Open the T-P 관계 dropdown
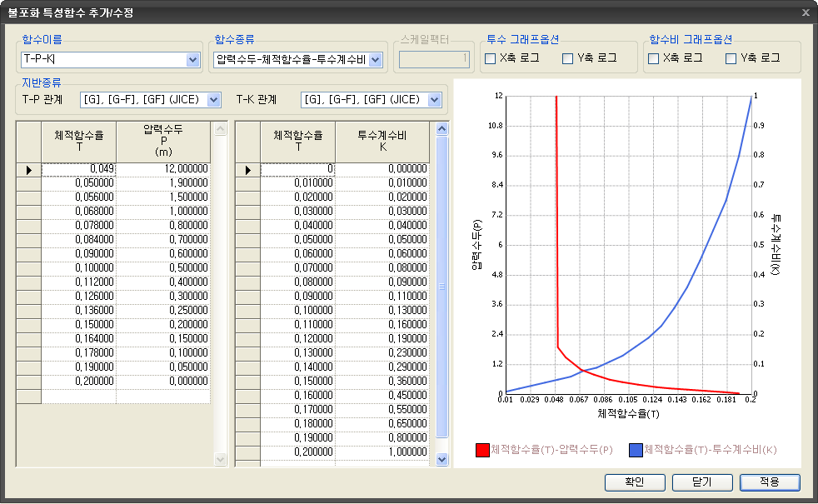 (213, 100)
